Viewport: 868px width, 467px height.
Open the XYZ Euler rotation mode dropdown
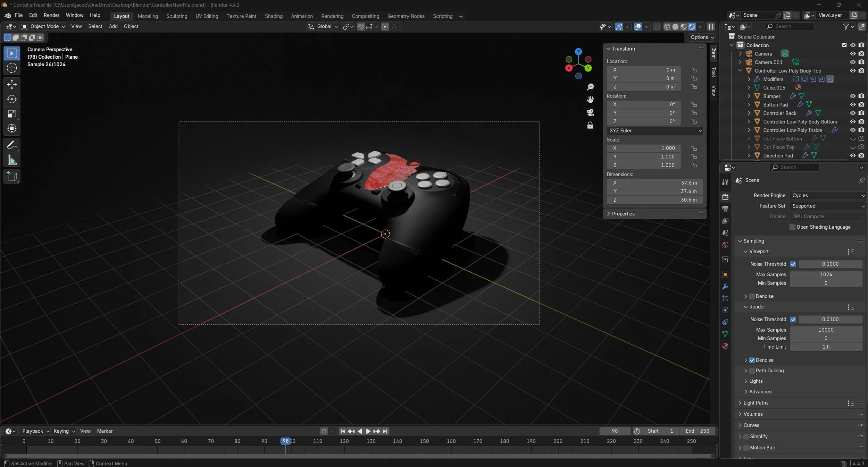coord(655,130)
